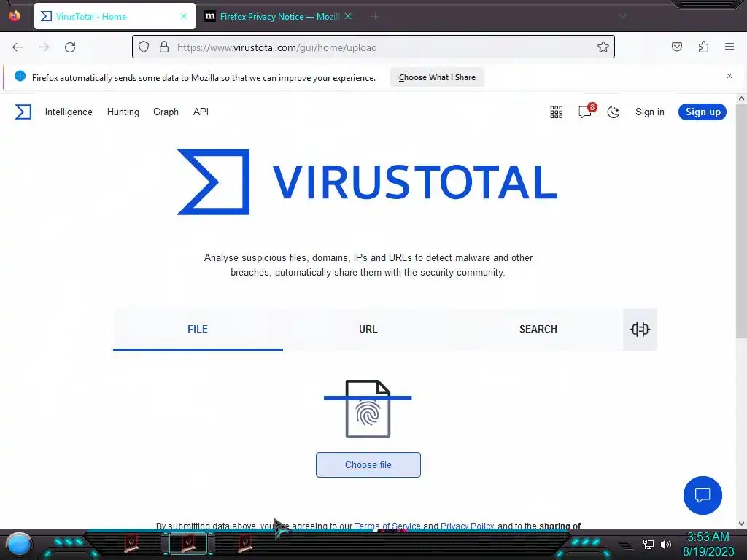Select the FILE tab
The image size is (747, 560).
click(198, 329)
